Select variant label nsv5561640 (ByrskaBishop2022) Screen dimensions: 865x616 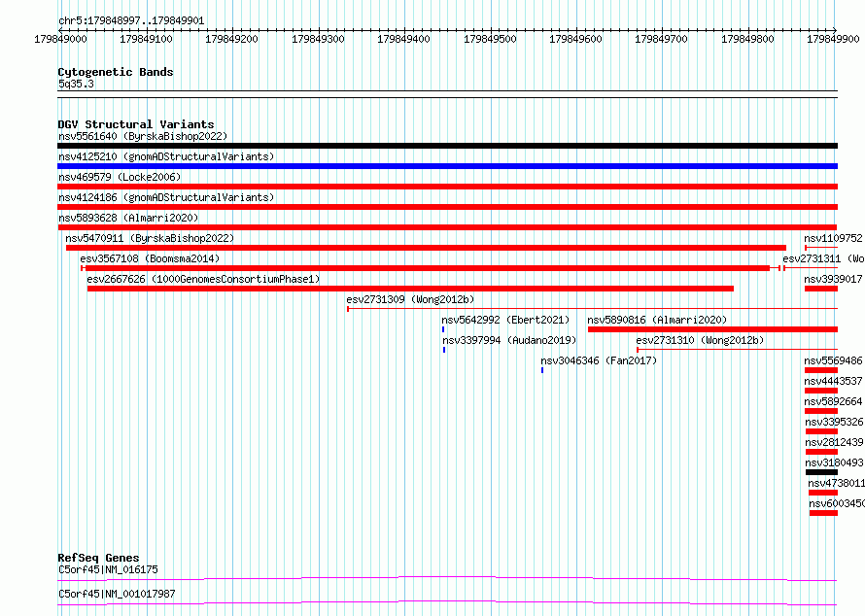143,136
